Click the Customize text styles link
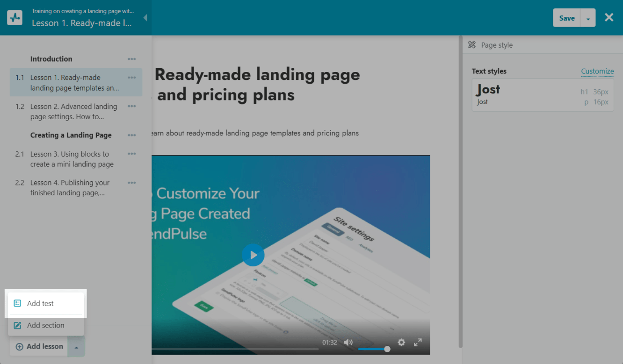Image resolution: width=623 pixels, height=364 pixels. click(597, 71)
